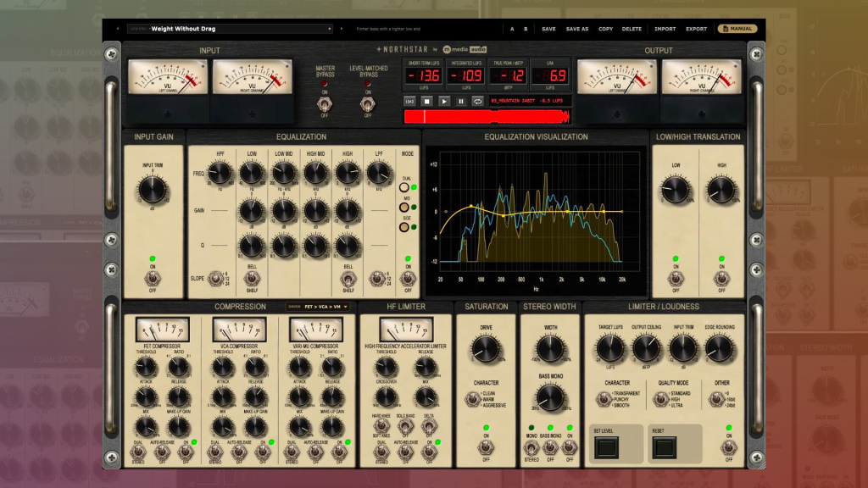Click the Saturation Character selector switch
The height and width of the screenshot is (488, 868).
pyautogui.click(x=472, y=399)
